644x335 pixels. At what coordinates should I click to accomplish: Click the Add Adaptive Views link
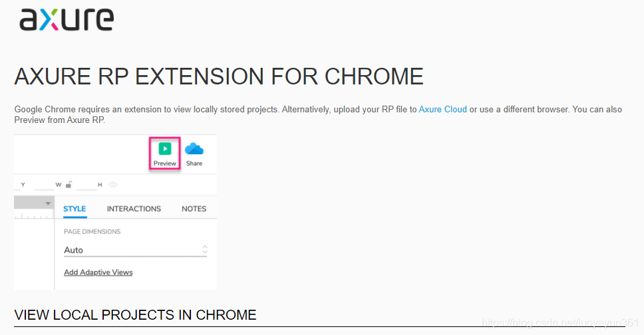click(x=98, y=273)
